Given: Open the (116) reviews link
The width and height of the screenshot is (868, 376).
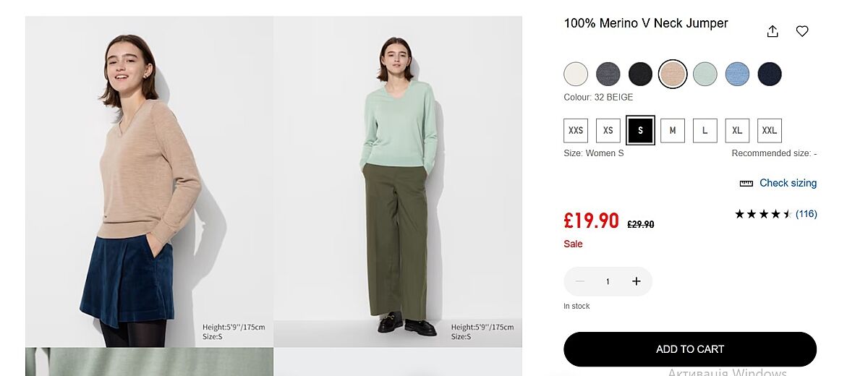Looking at the screenshot, I should 807,214.
